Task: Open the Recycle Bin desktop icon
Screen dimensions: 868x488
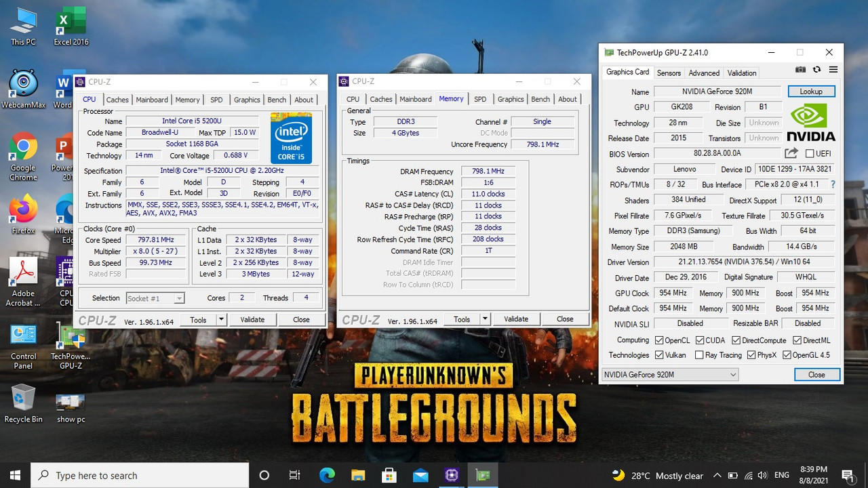Action: click(23, 404)
